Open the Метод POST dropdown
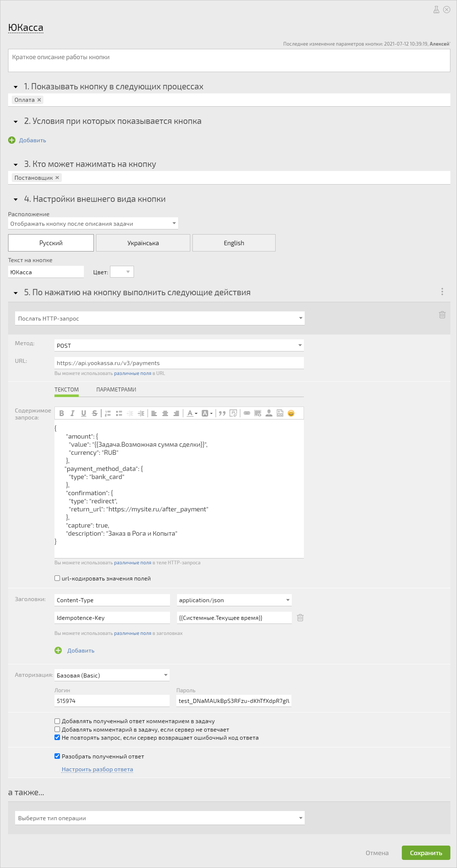 click(179, 346)
